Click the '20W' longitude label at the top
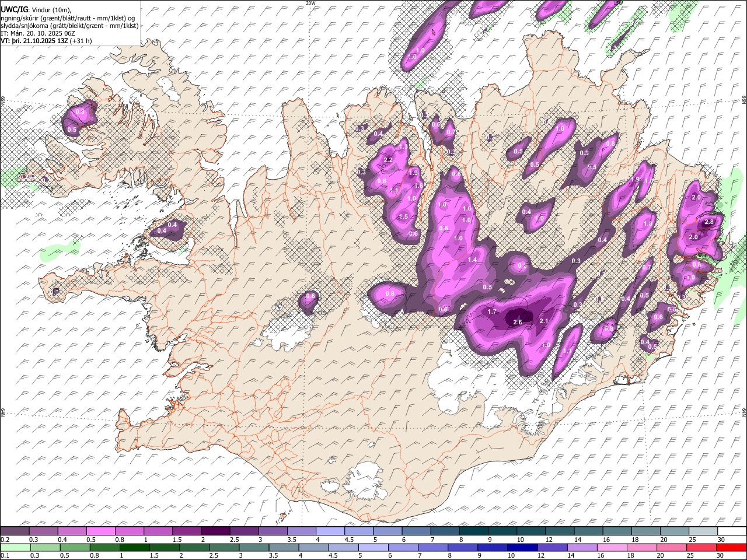This screenshot has height=560, width=747. [x=310, y=3]
